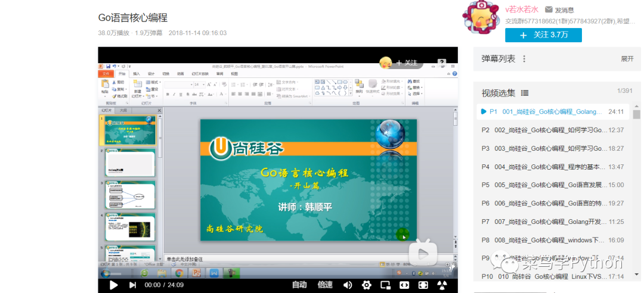The width and height of the screenshot is (644, 293).
Task: Click the 格式刷 format painter icon
Action: pos(114,96)
